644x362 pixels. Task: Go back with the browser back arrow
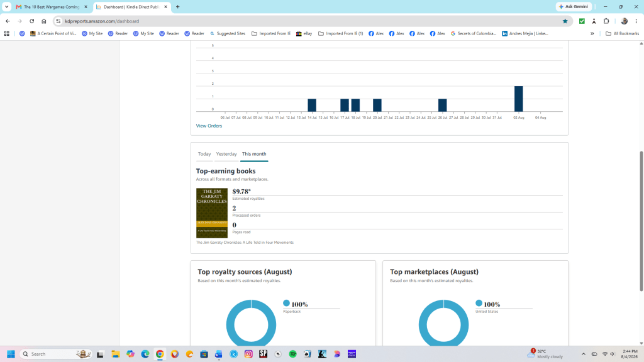[8, 21]
